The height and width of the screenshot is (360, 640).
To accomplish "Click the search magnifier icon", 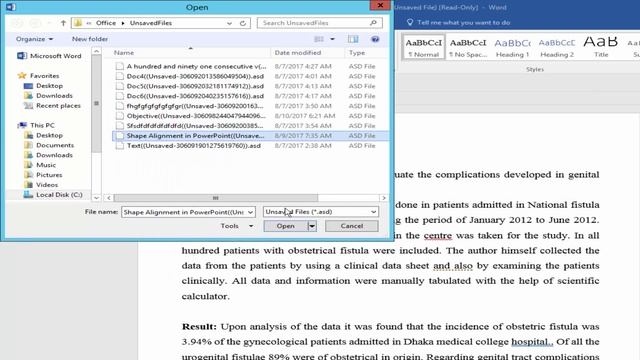I will [373, 23].
